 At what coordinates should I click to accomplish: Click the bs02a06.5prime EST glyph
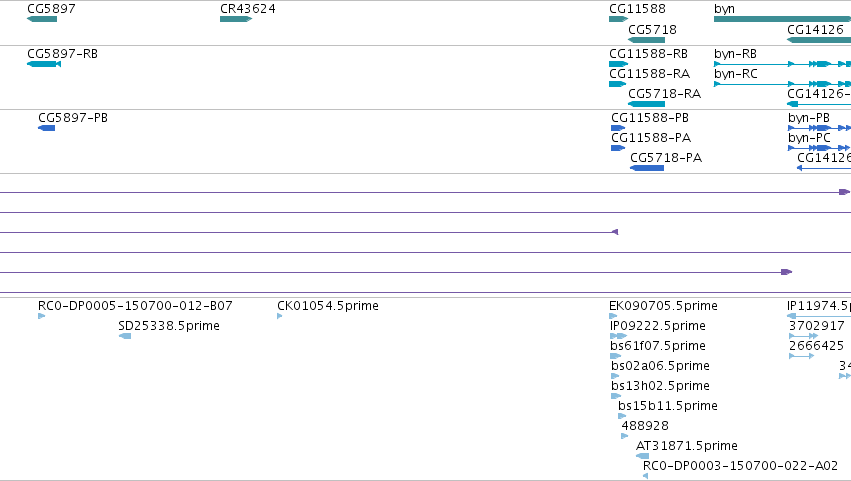[615, 376]
